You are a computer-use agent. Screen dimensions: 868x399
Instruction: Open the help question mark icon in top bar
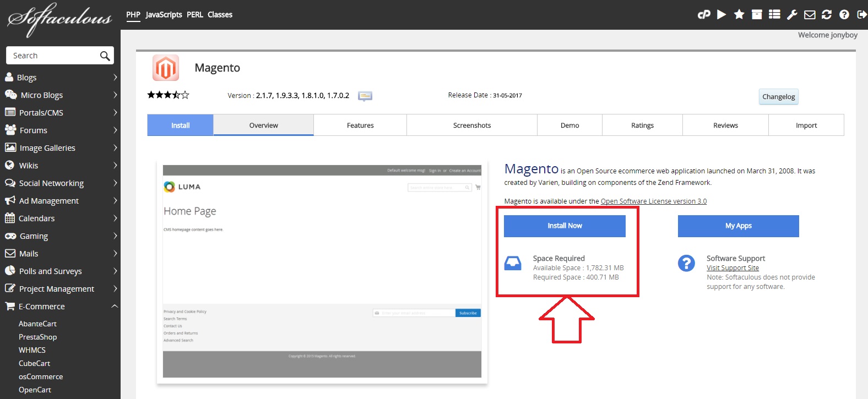click(844, 15)
